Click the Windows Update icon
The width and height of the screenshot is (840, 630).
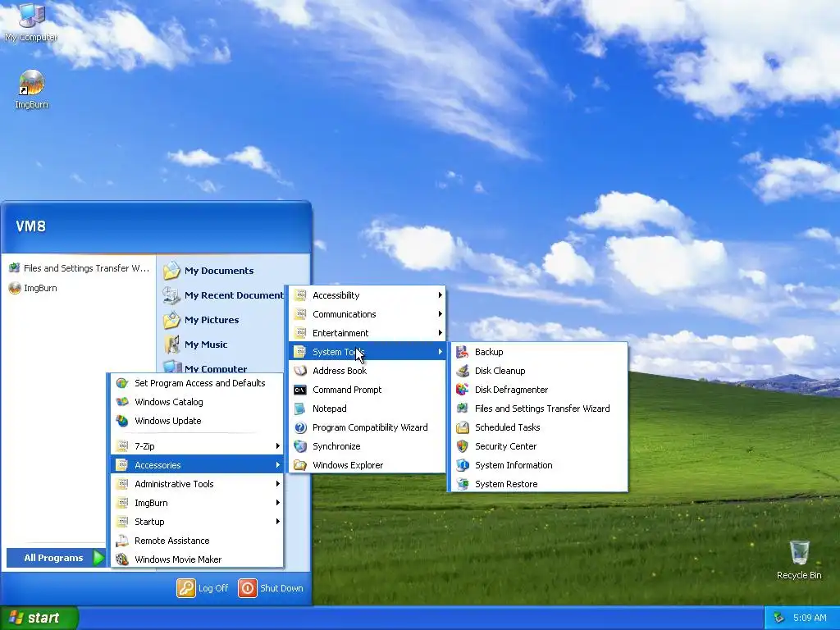point(122,421)
